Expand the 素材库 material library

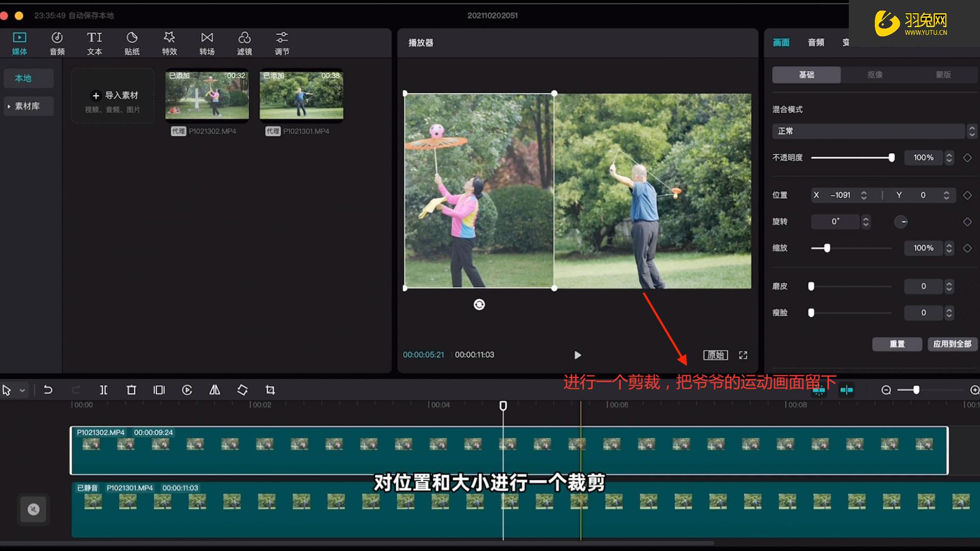[29, 106]
